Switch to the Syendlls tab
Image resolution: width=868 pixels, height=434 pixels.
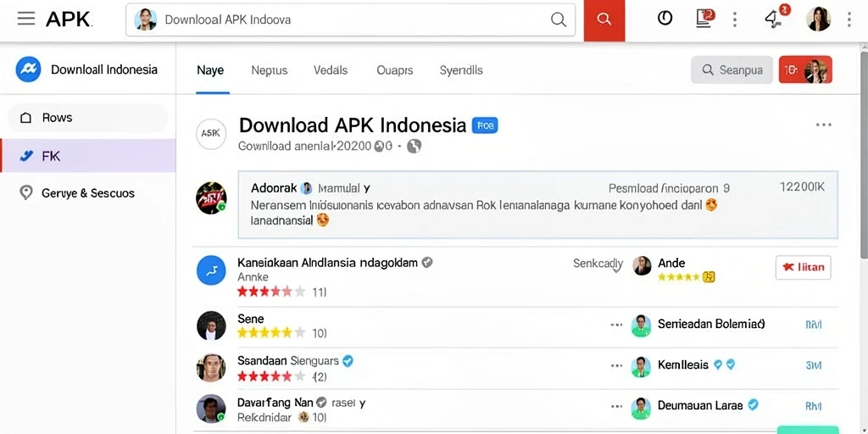pos(461,70)
